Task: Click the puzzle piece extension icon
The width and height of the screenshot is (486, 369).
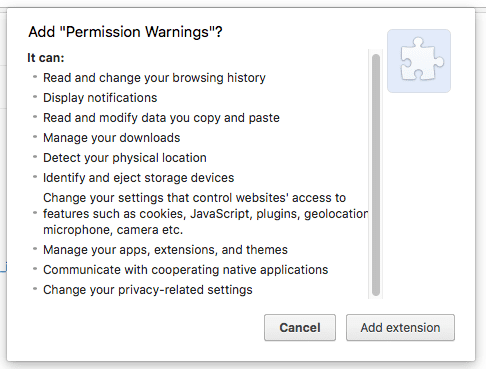Action: pos(419,61)
